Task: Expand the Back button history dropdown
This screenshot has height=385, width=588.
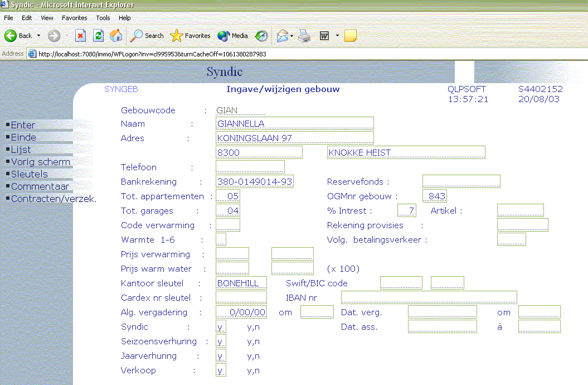Action: pos(38,36)
